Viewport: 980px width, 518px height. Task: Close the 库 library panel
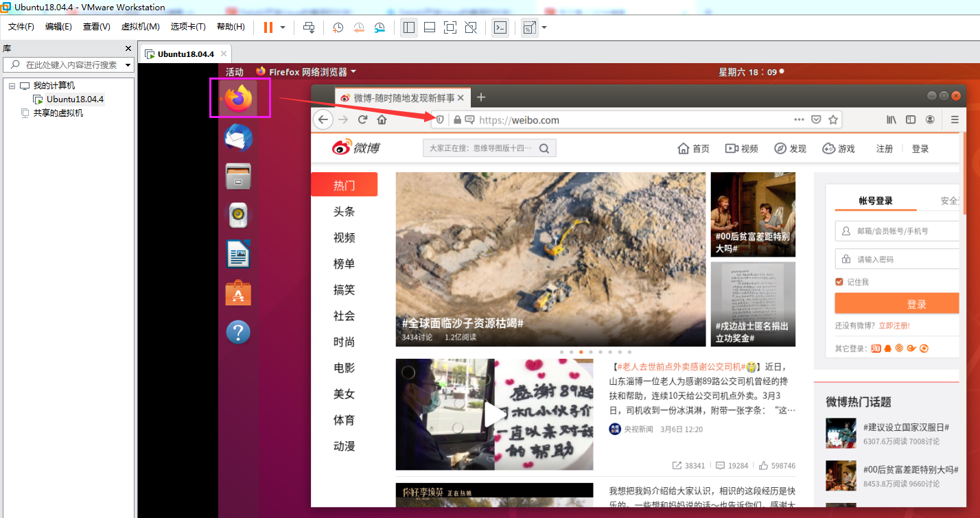[128, 49]
